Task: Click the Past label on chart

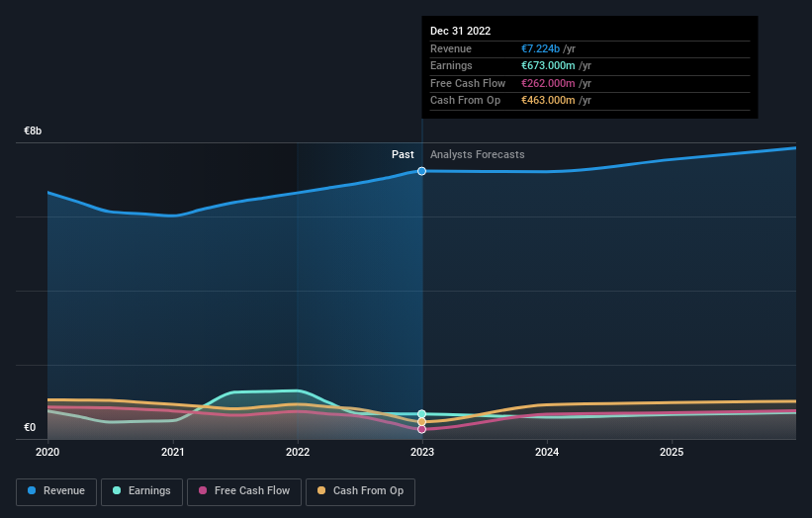Action: [403, 155]
